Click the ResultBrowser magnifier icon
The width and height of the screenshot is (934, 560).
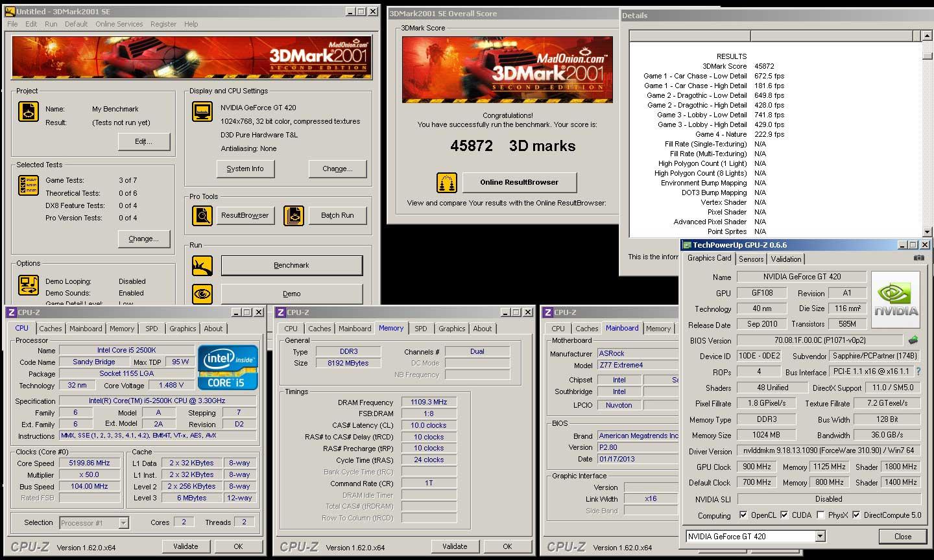click(x=202, y=215)
